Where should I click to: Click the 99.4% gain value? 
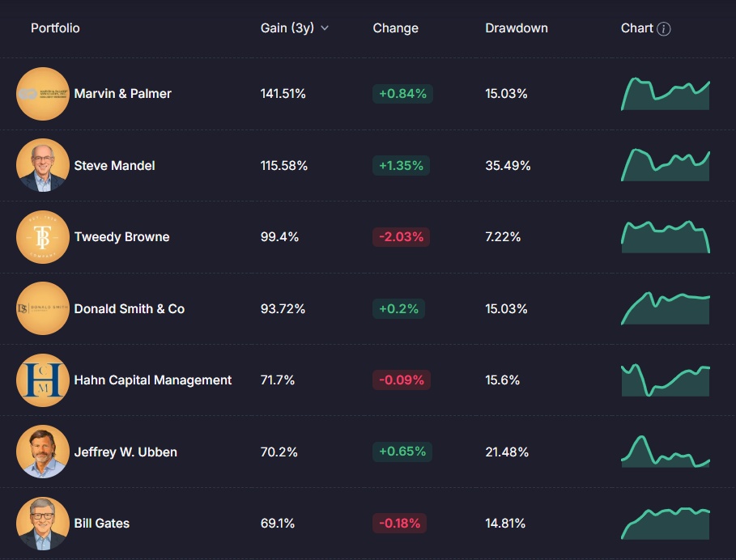[x=279, y=237]
